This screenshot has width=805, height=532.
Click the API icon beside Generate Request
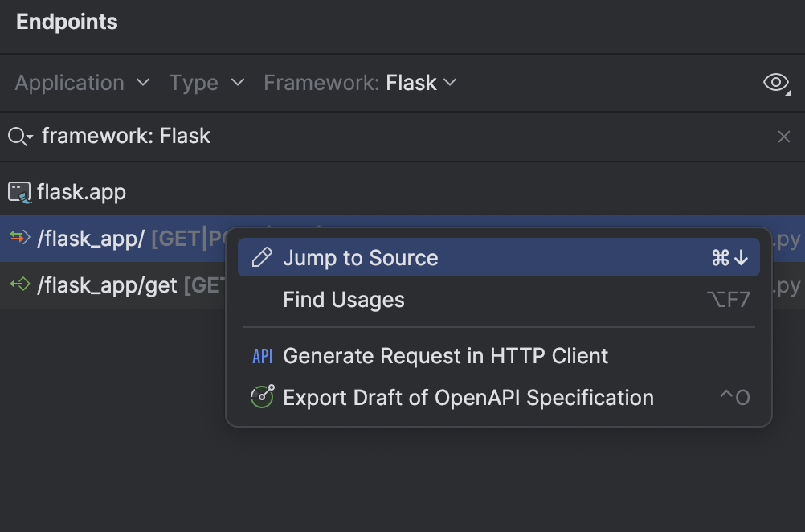[x=262, y=356]
